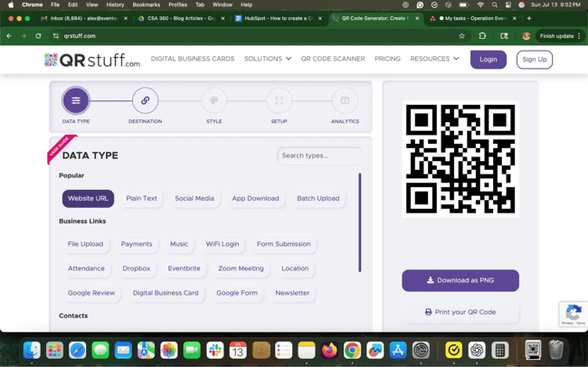Viewport: 588px width, 367px height.
Task: Select the Eventbrite data type
Action: (x=184, y=268)
